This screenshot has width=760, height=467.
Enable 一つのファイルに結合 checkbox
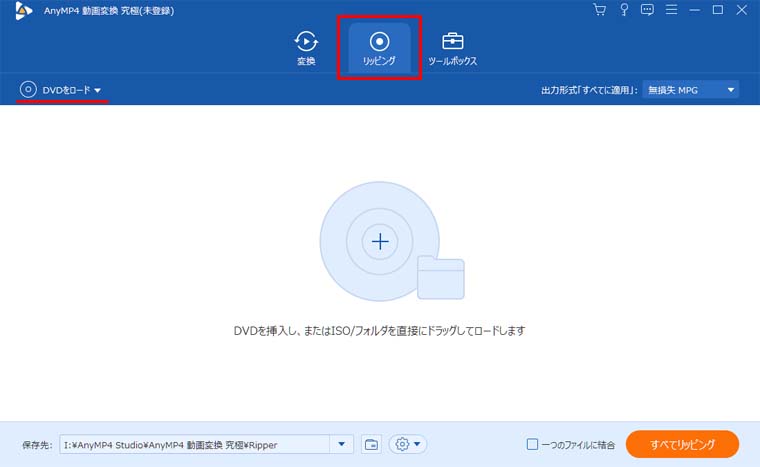click(533, 444)
